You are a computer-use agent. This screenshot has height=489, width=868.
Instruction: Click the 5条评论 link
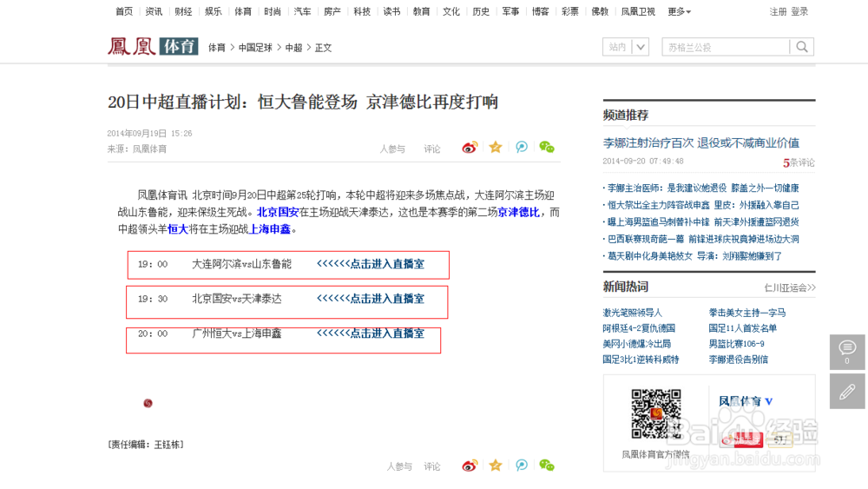coord(799,162)
